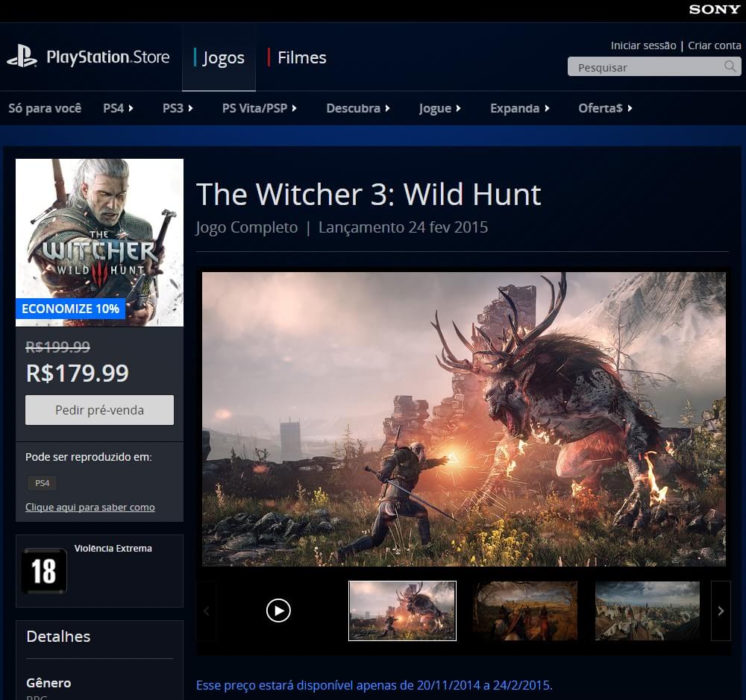Open Clique aqui para saber como link
This screenshot has width=746, height=700.
coord(90,508)
